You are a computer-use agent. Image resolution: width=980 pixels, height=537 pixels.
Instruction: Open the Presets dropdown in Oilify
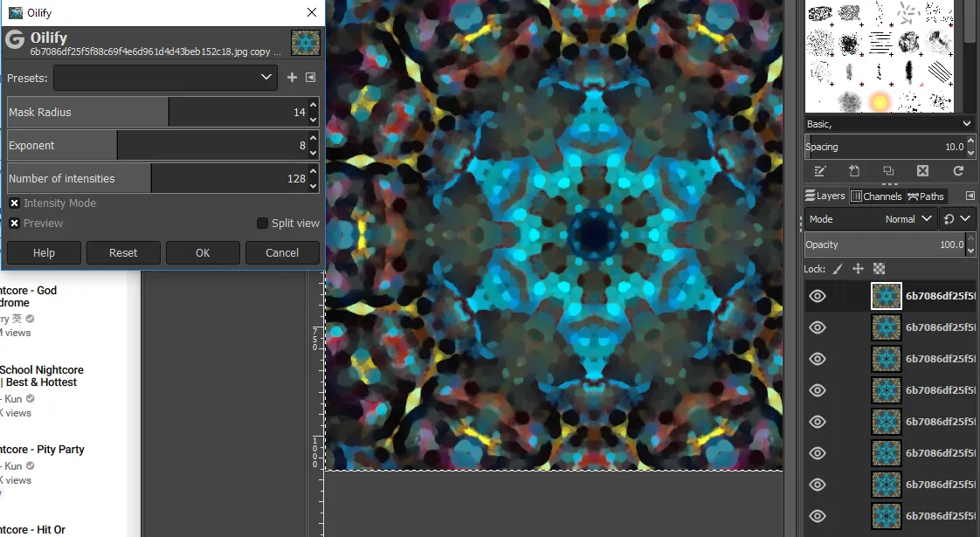coord(166,78)
